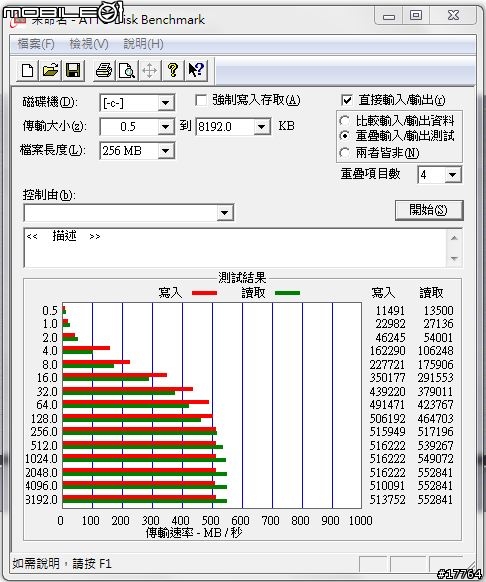The width and height of the screenshot is (486, 582).
Task: Close the Disk Benchmark window
Action: tap(453, 16)
